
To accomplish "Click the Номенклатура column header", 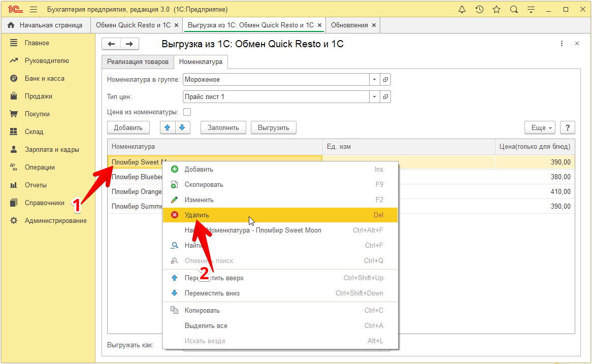I will (215, 147).
